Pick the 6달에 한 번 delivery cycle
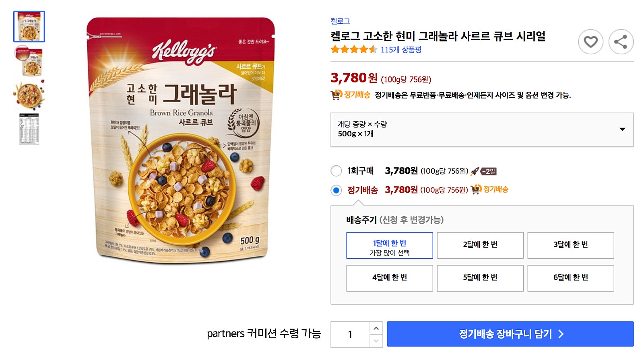The height and width of the screenshot is (358, 644). (x=570, y=278)
